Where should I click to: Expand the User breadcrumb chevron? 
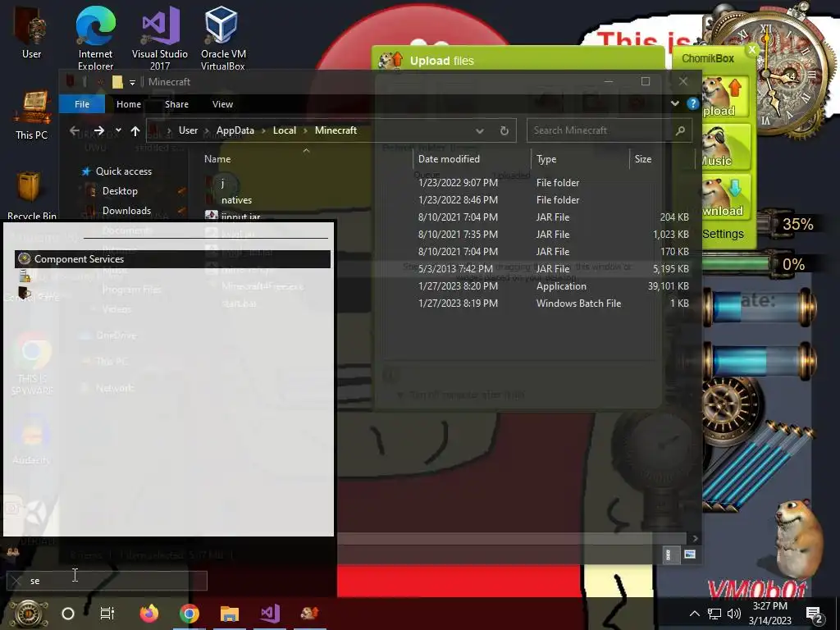(207, 130)
